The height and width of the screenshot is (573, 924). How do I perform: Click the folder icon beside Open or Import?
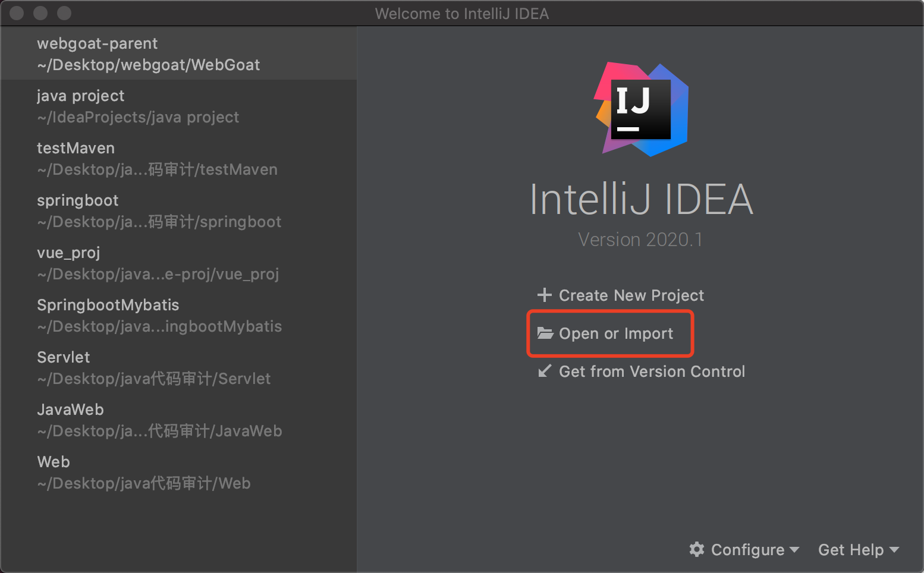pos(545,333)
